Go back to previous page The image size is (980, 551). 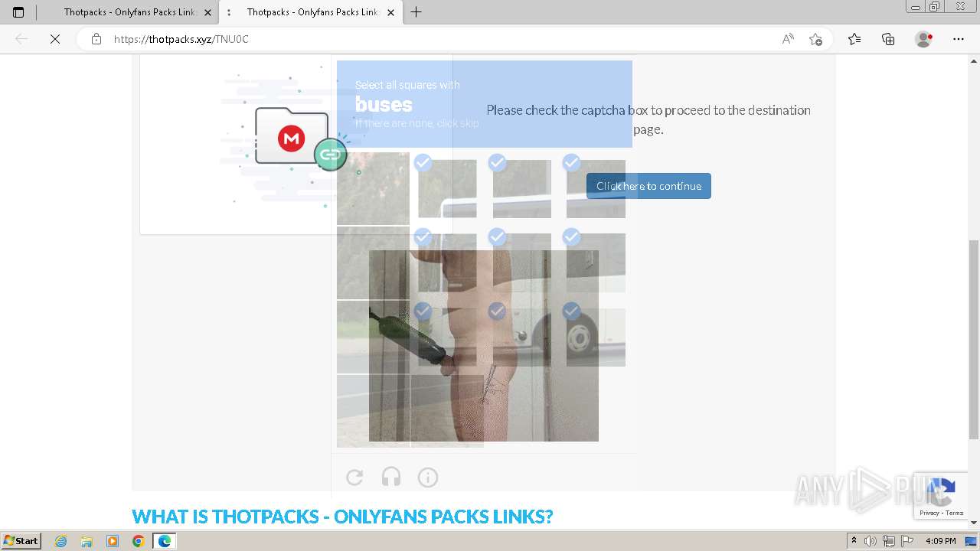pyautogui.click(x=21, y=39)
